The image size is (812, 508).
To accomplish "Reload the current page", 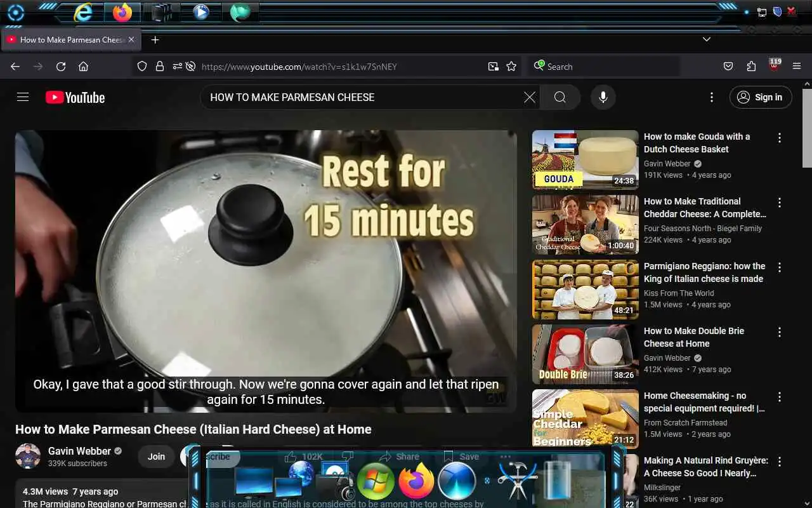I will (x=61, y=66).
